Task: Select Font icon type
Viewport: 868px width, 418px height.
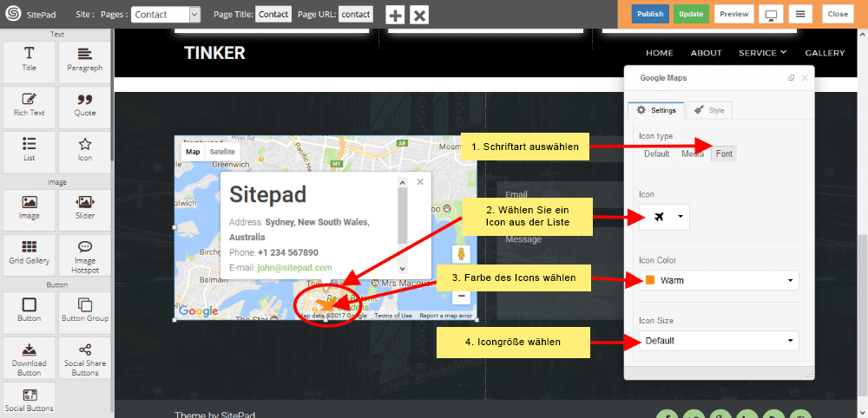Action: click(x=724, y=153)
